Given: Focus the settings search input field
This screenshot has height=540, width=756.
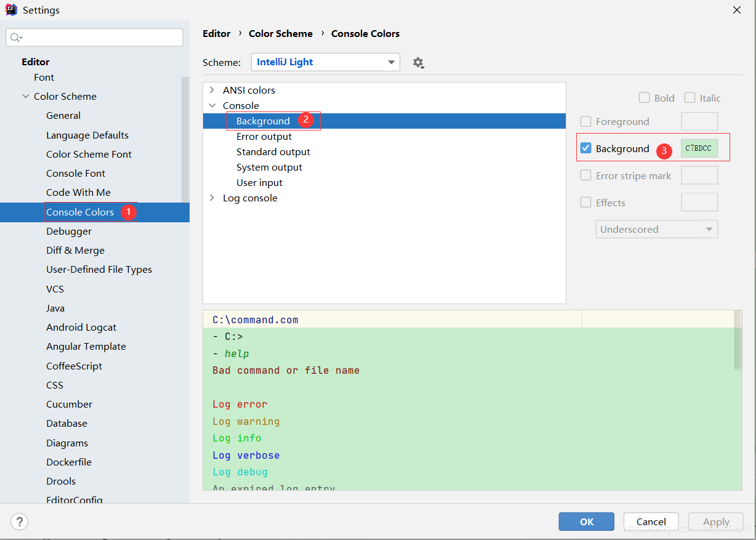Looking at the screenshot, I should (95, 38).
